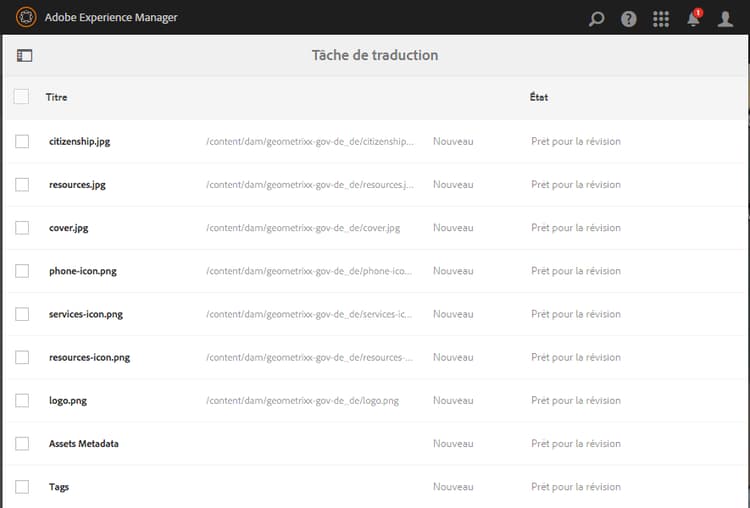The height and width of the screenshot is (508, 750).
Task: Click the resources-icon.png file path
Action: tap(309, 358)
